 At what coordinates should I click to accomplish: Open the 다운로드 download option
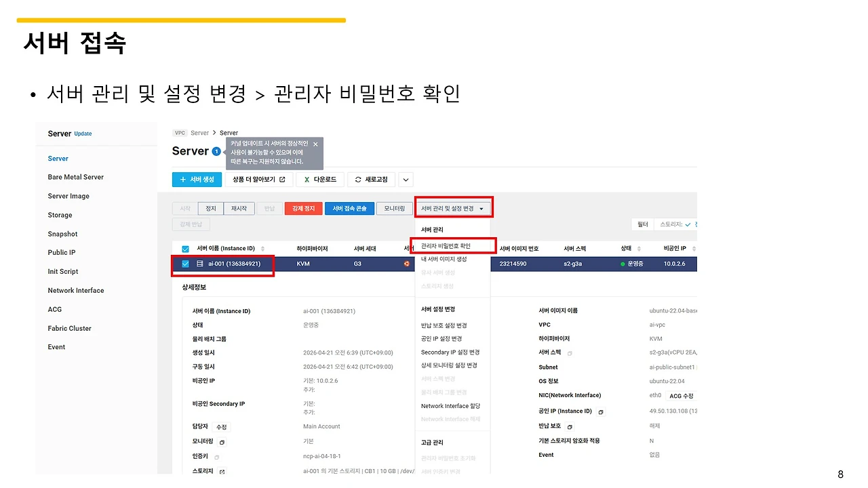[320, 179]
